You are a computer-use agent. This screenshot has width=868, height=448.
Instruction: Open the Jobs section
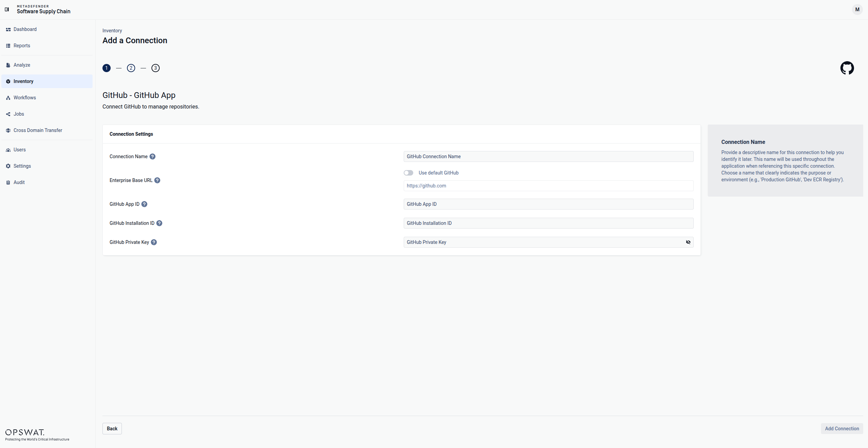pos(47,114)
